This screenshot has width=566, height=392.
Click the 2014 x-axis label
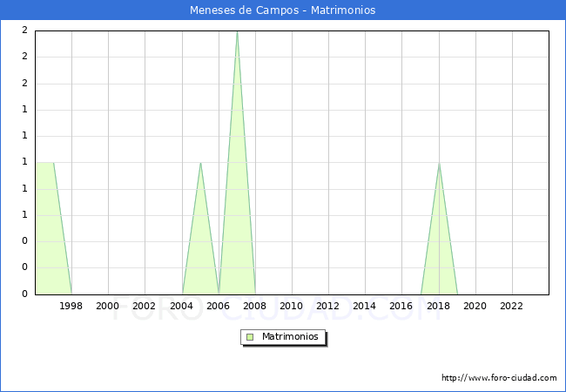364,306
